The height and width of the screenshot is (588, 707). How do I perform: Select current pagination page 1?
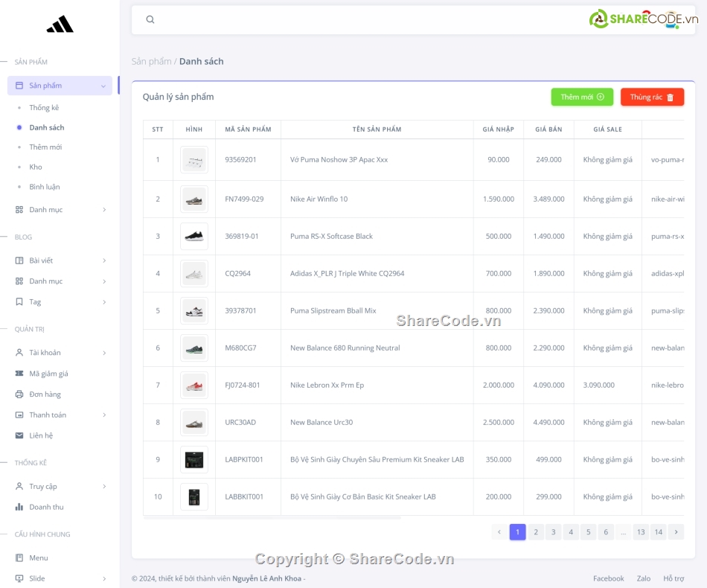click(518, 532)
